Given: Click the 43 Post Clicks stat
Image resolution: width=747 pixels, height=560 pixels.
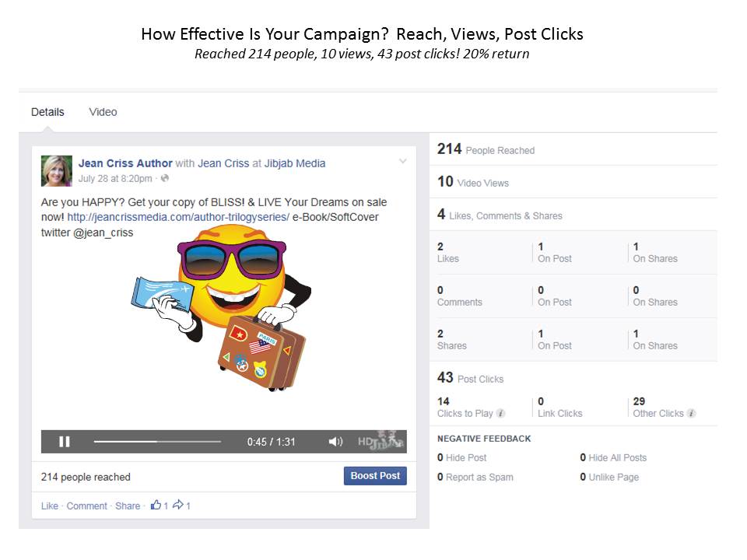Looking at the screenshot, I should 470,378.
